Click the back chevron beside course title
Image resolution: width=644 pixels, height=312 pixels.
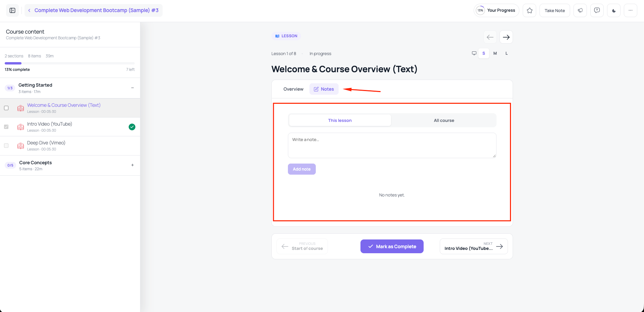pyautogui.click(x=29, y=10)
